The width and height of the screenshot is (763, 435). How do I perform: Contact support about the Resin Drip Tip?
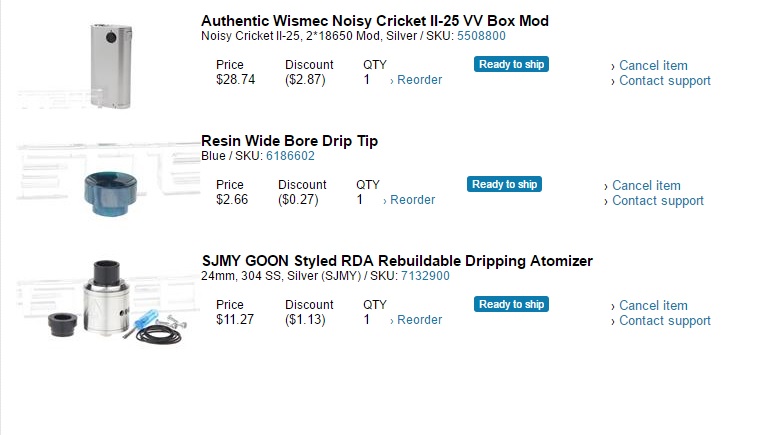pos(657,201)
